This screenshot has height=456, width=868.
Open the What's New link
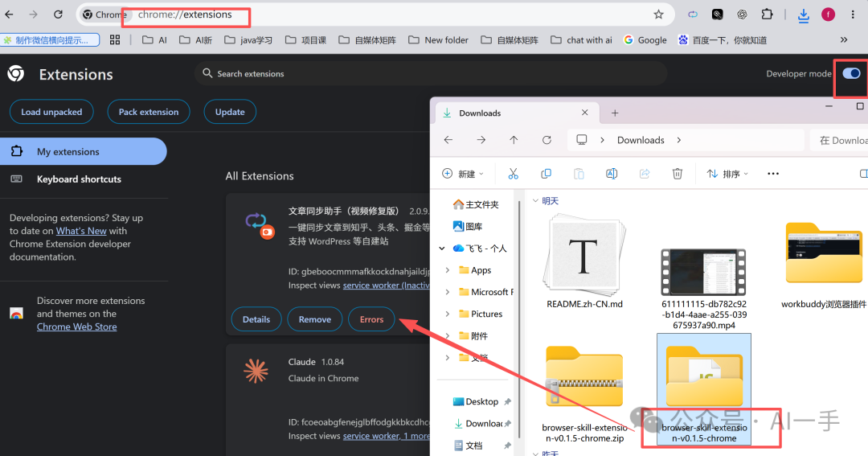pos(81,231)
